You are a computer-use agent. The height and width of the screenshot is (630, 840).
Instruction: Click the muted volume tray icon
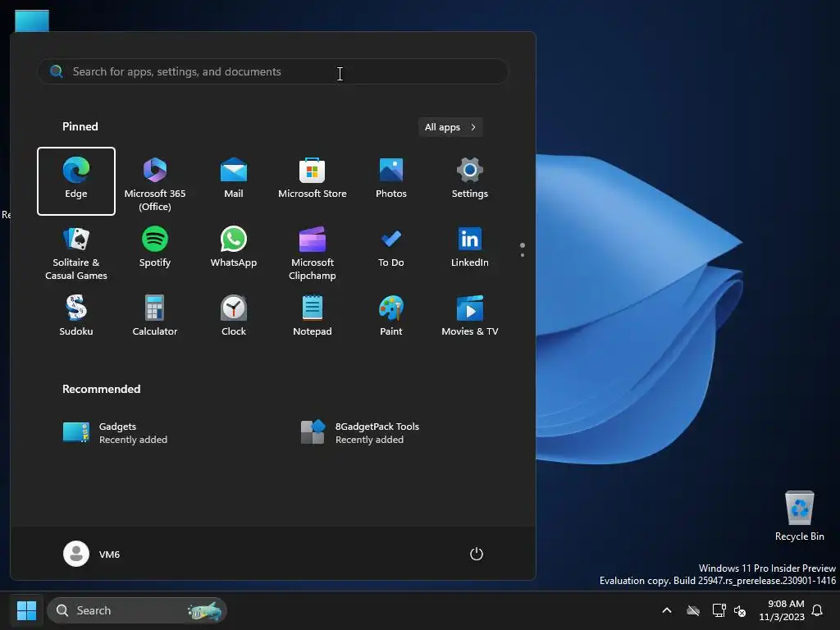[740, 610]
